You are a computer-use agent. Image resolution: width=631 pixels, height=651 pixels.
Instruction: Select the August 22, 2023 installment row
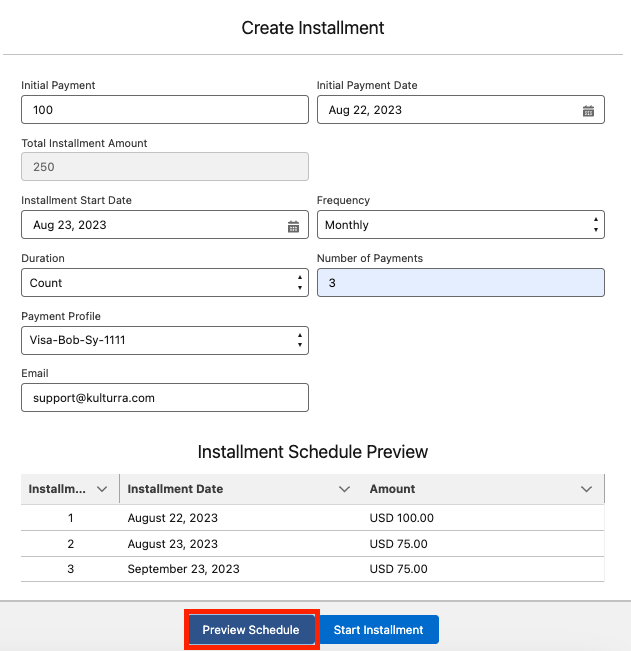(x=173, y=518)
